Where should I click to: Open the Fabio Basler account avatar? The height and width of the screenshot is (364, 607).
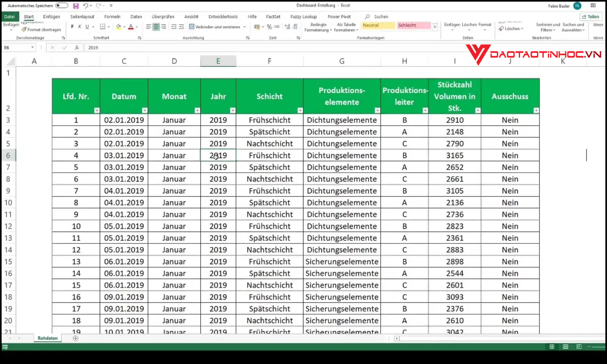(x=577, y=6)
